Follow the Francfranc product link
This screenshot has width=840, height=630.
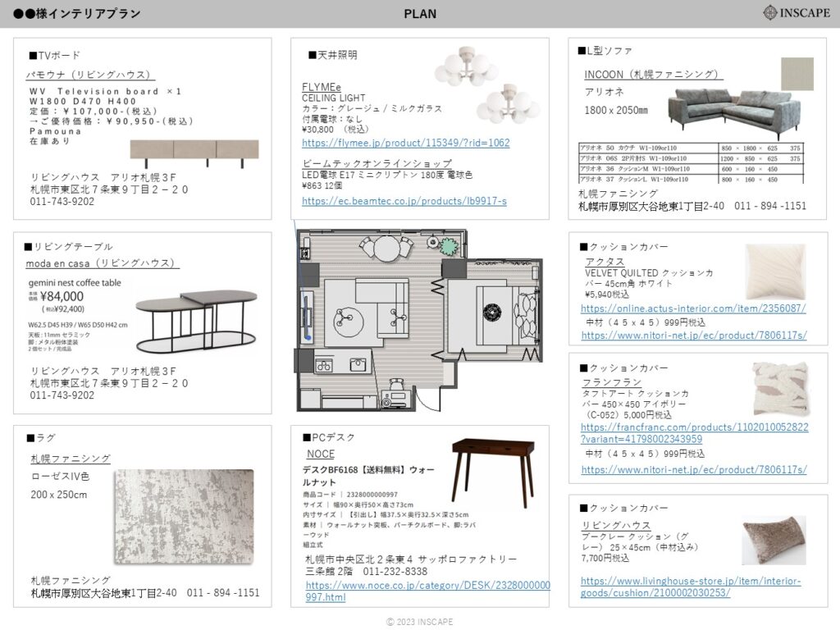point(694,433)
